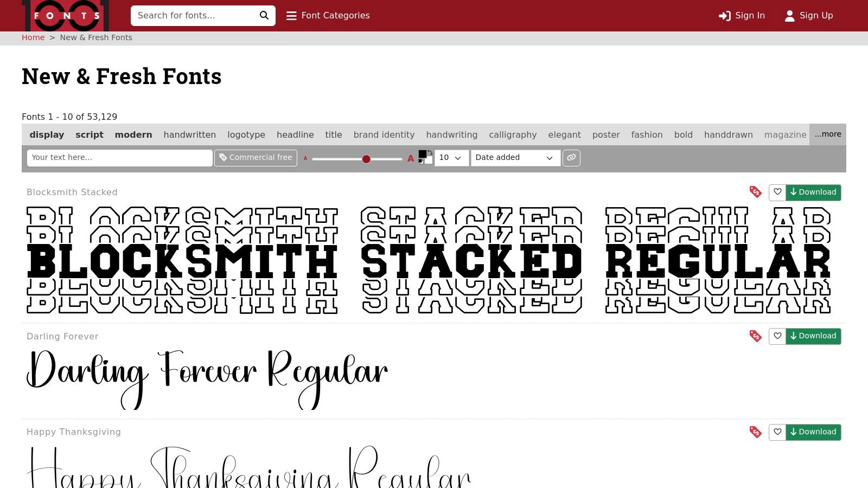Click Blocksmith Stacked license tag icon

(755, 192)
